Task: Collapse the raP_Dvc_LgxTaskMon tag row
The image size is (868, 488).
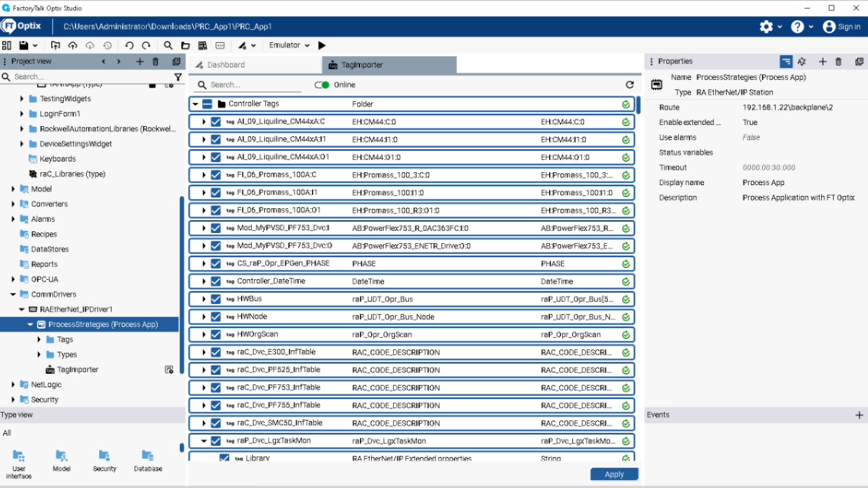Action: pyautogui.click(x=204, y=441)
